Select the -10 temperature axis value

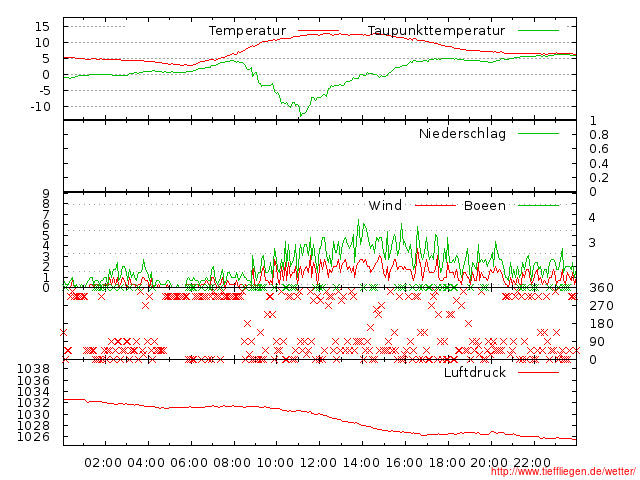[40, 107]
